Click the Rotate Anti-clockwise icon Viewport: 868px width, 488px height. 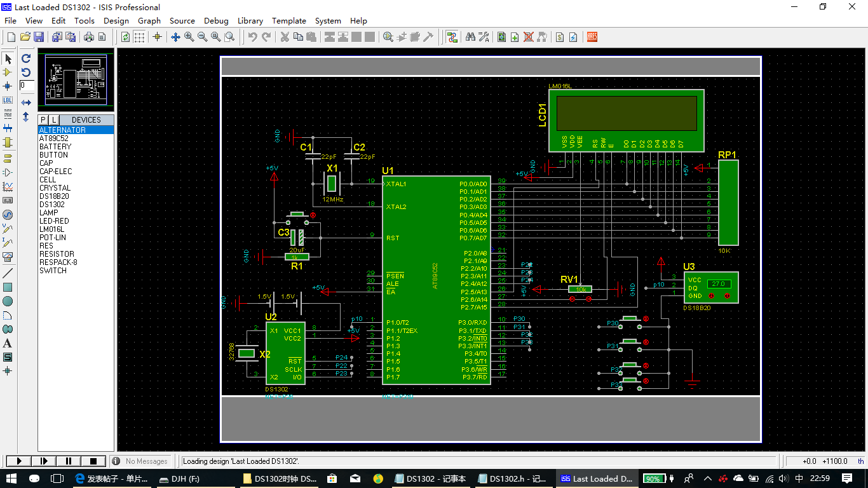point(26,72)
